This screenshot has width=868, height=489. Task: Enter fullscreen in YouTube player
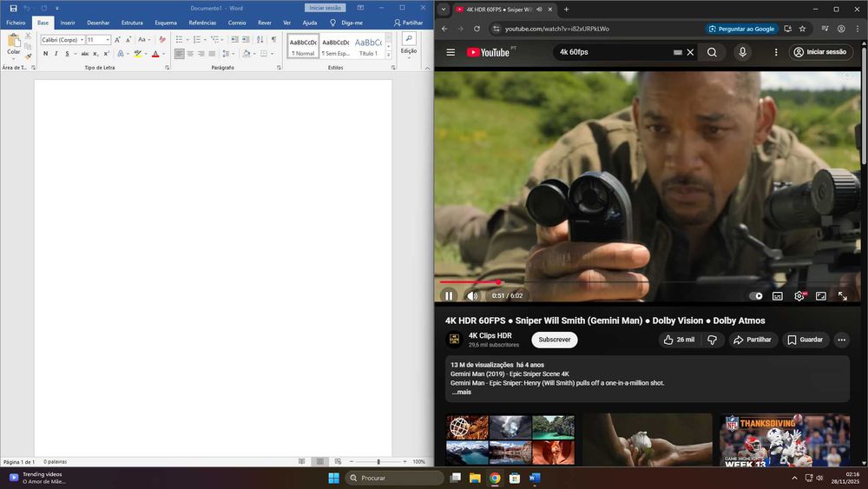(843, 295)
